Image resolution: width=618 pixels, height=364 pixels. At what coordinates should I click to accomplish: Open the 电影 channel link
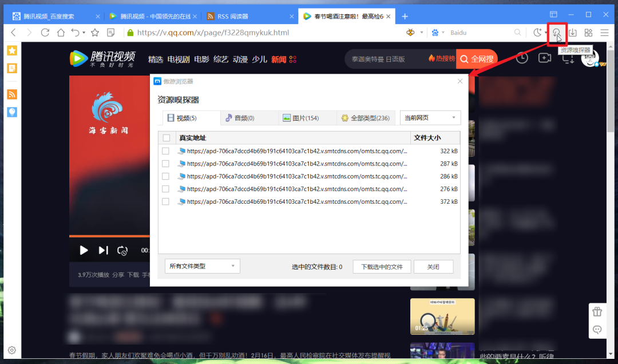[x=201, y=59]
